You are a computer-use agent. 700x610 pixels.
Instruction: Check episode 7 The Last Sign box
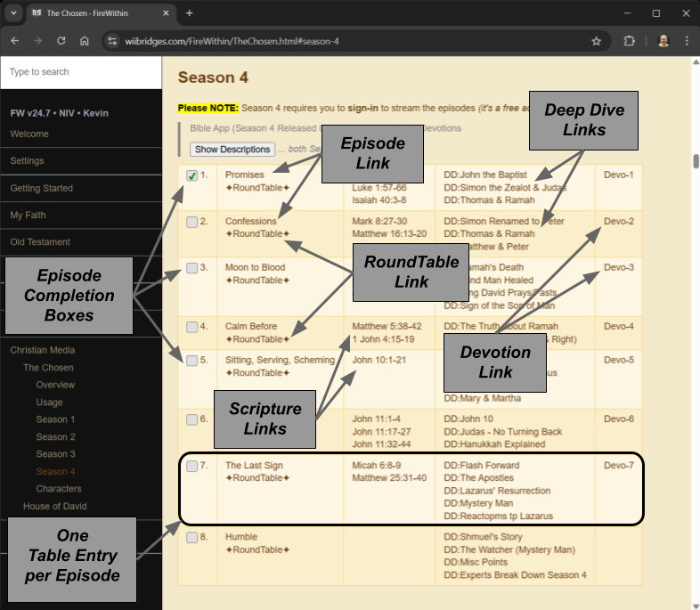pyautogui.click(x=192, y=466)
